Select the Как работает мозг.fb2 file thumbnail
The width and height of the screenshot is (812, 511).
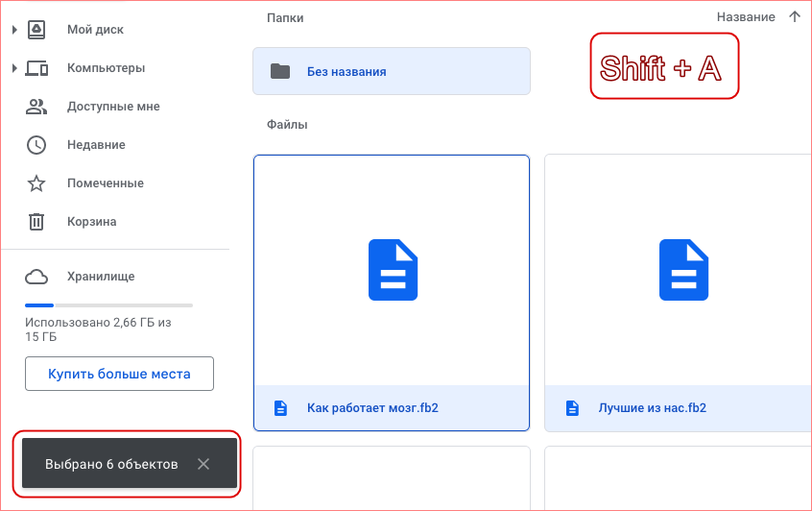(392, 271)
